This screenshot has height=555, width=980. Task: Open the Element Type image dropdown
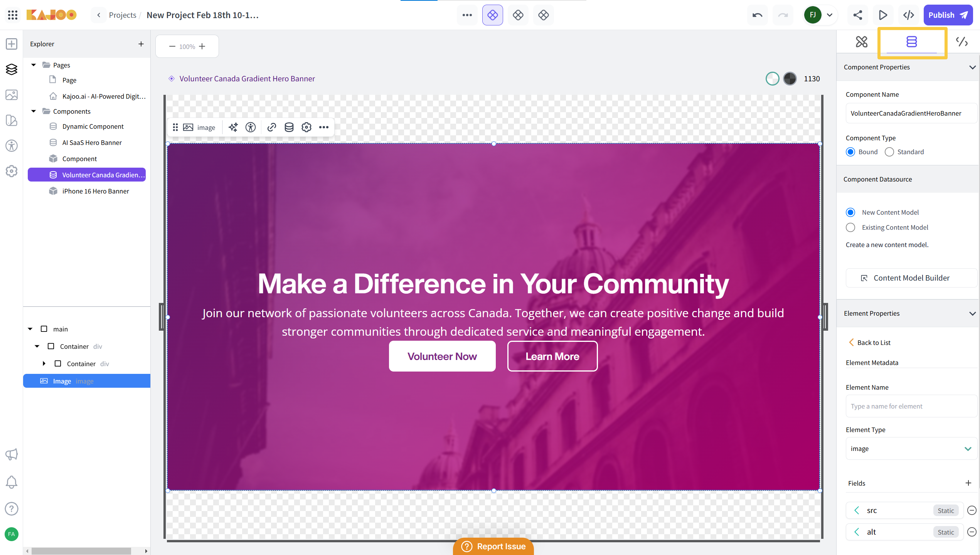pyautogui.click(x=911, y=449)
